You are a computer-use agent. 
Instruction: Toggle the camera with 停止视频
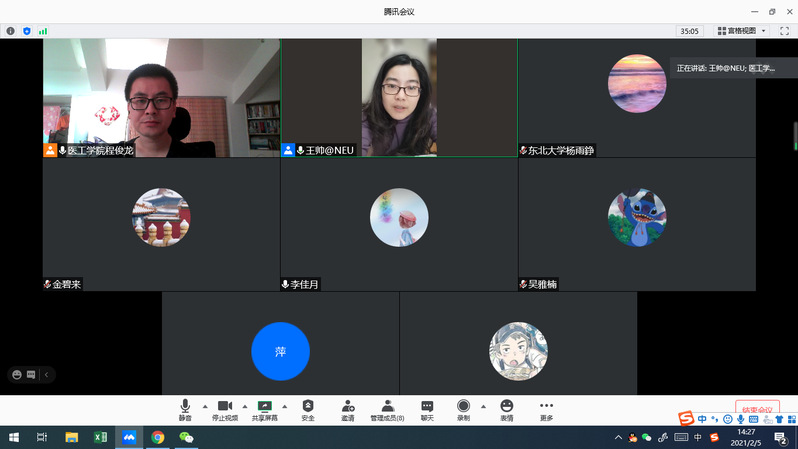point(225,410)
